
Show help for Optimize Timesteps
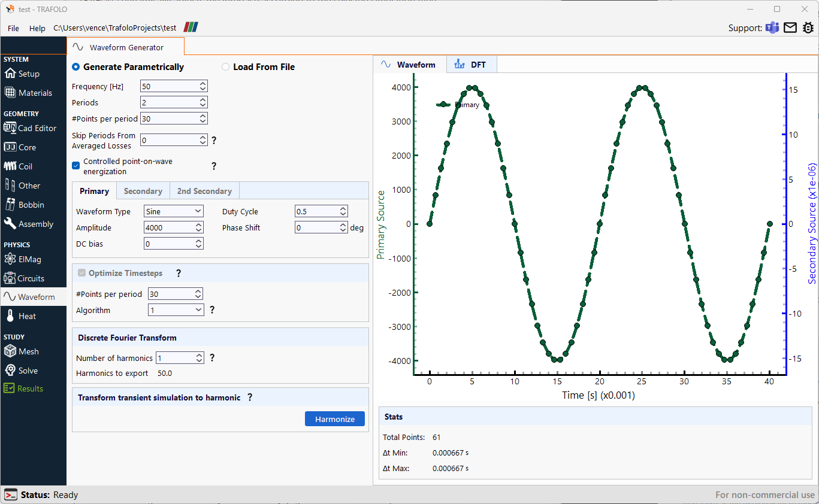[179, 273]
